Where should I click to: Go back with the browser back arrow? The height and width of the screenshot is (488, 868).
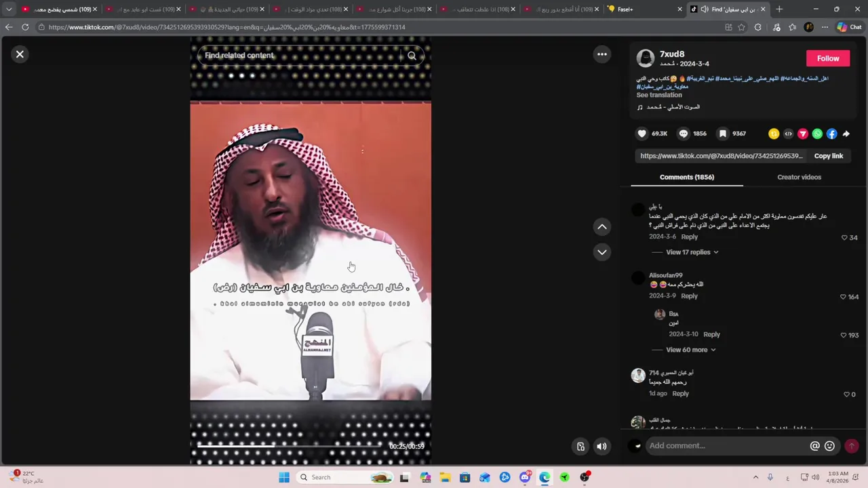9,27
